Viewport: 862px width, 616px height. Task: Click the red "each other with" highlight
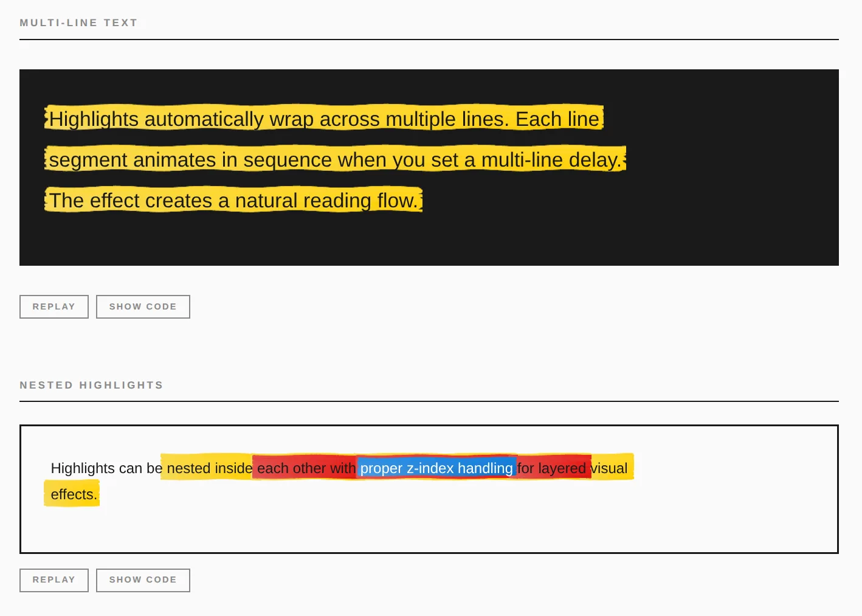click(305, 468)
